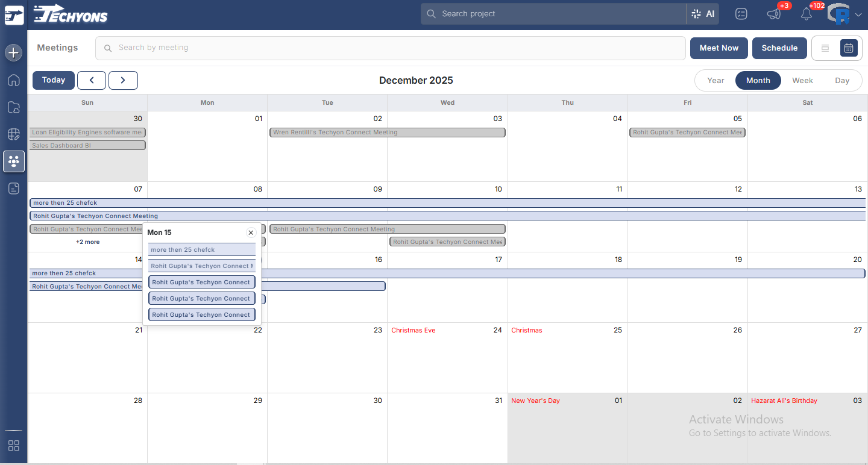The image size is (868, 465).
Task: Click the Meet Now button
Action: coord(719,48)
